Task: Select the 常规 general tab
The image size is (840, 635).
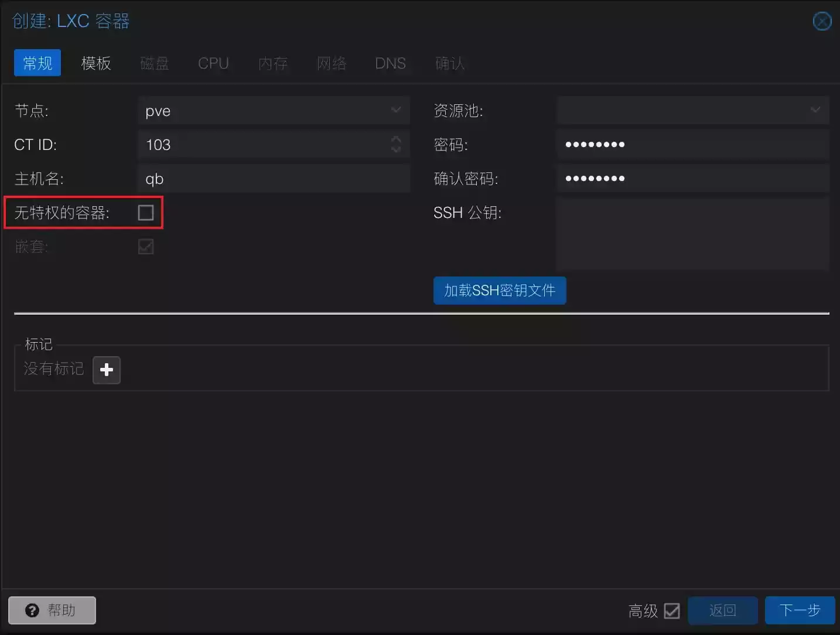Action: pyautogui.click(x=37, y=63)
